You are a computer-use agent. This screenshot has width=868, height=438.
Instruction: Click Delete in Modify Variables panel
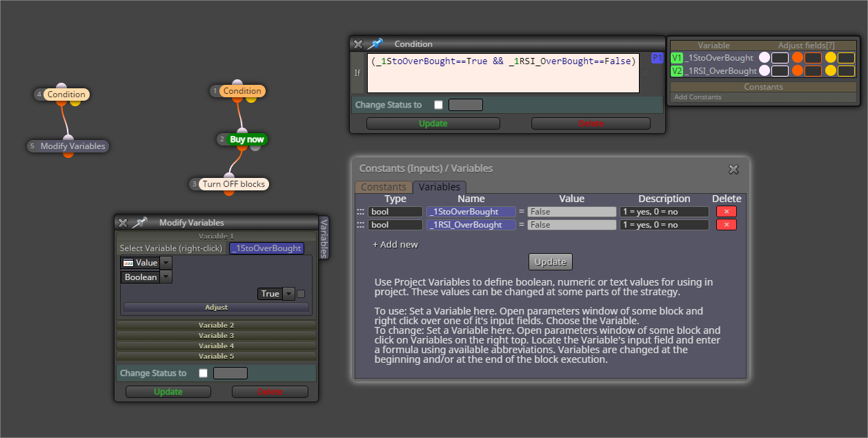(x=270, y=392)
